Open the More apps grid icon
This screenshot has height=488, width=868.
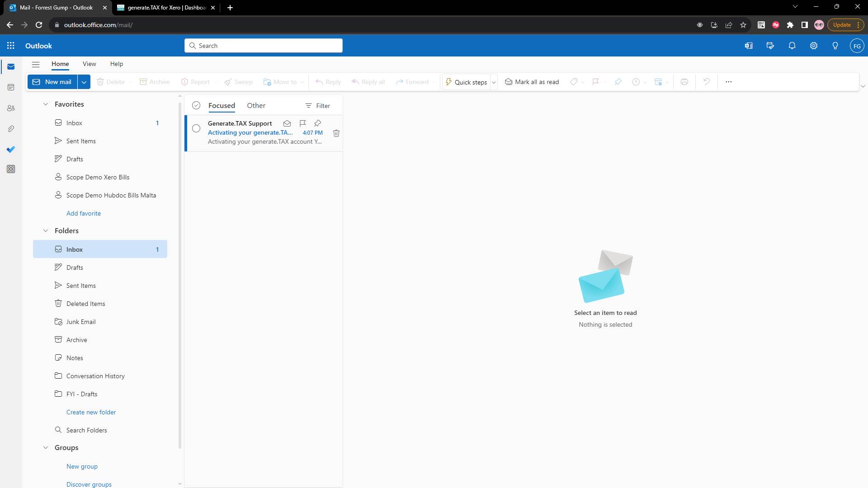click(11, 169)
